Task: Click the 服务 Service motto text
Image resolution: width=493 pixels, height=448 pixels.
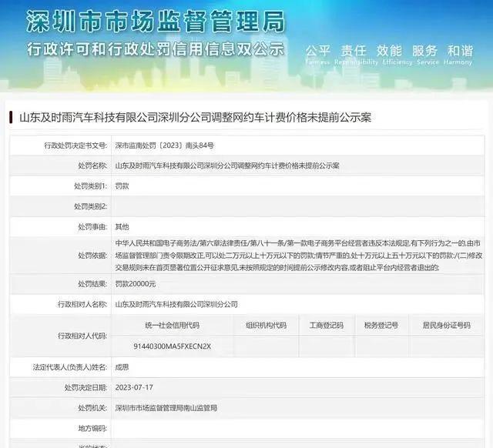Action: point(428,55)
